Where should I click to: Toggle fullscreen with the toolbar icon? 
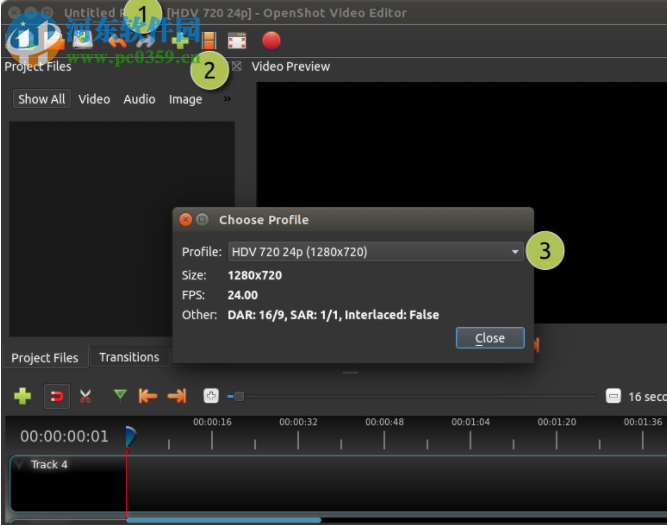click(237, 41)
